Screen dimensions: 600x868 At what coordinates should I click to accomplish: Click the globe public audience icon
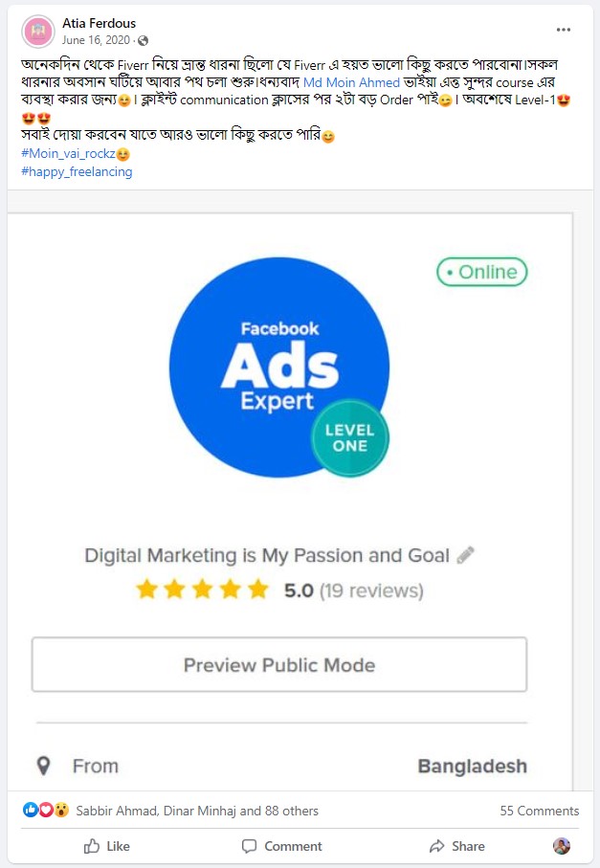coord(143,40)
